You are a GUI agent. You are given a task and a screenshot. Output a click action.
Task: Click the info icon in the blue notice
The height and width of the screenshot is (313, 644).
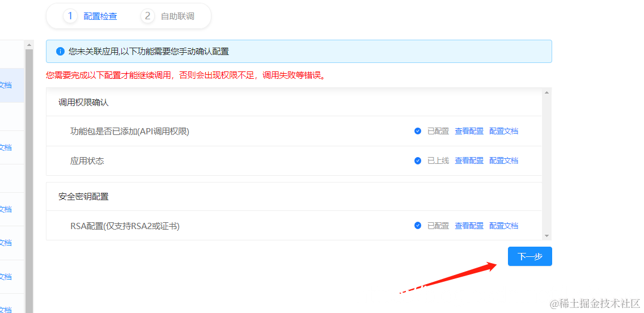(60, 52)
